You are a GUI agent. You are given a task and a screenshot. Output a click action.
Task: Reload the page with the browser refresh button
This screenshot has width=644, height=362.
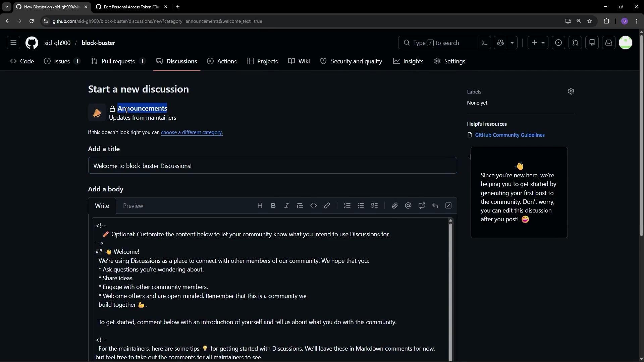(31, 21)
